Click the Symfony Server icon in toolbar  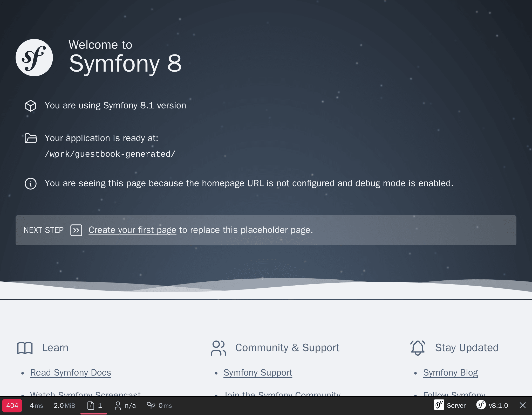click(439, 405)
